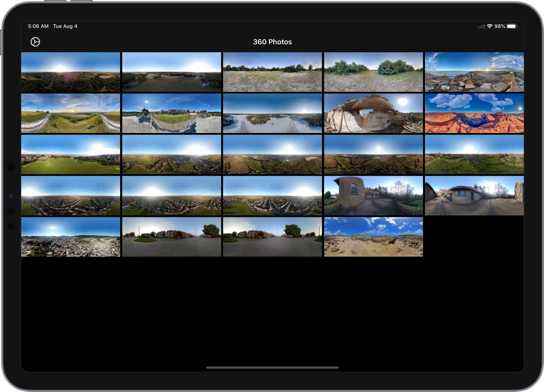Open the sandy rock beach photo
This screenshot has width=544, height=392.
[x=373, y=237]
